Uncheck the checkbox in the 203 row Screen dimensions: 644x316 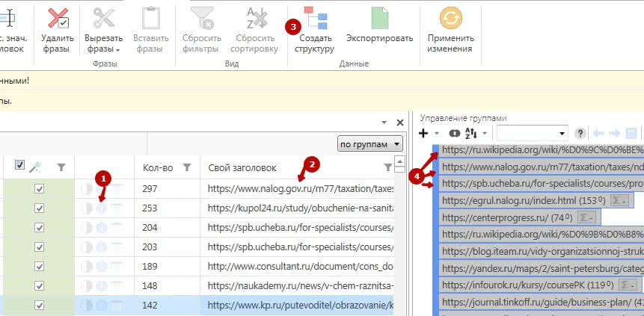click(x=39, y=247)
